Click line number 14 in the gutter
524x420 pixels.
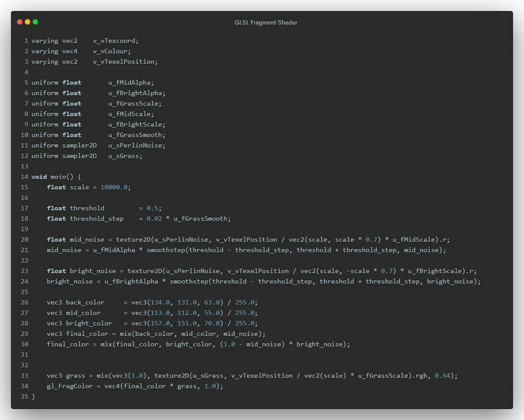24,177
